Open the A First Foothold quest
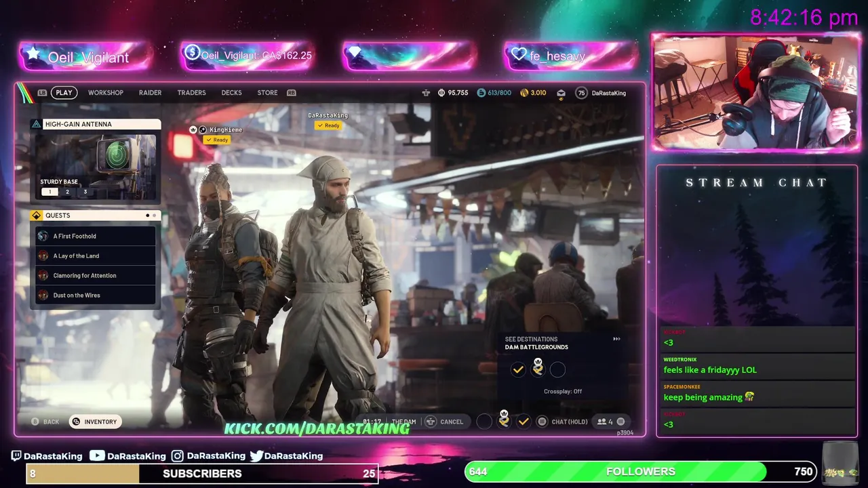The image size is (868, 488). click(96, 236)
